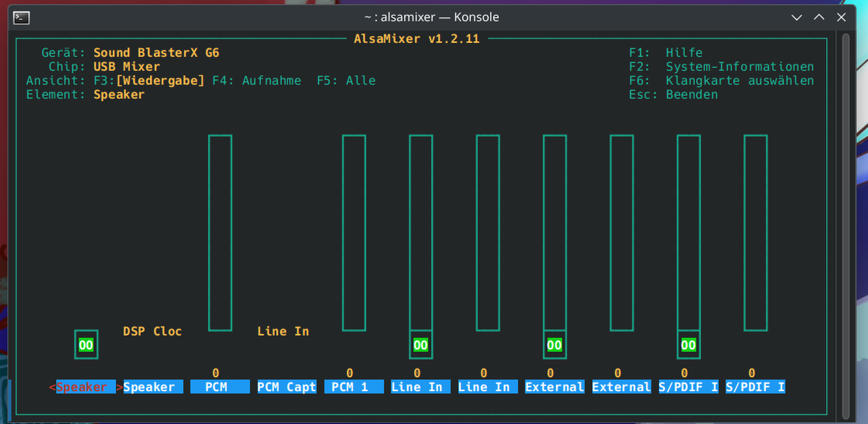Click the chip name 'USB Mixer'

[126, 66]
